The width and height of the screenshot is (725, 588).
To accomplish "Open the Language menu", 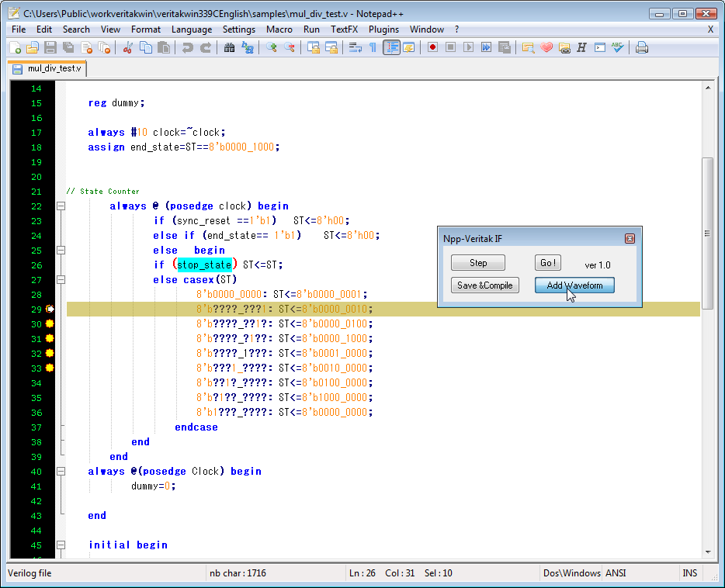I will (x=192, y=29).
